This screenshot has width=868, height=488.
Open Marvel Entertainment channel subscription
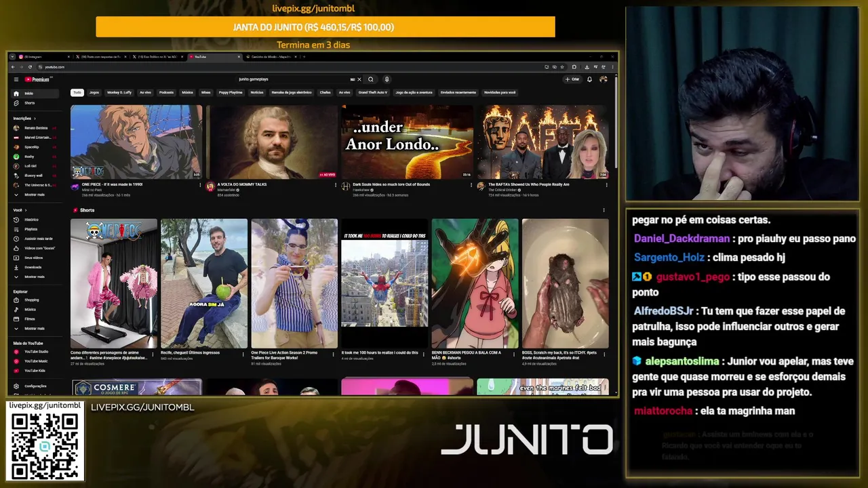[x=35, y=138]
